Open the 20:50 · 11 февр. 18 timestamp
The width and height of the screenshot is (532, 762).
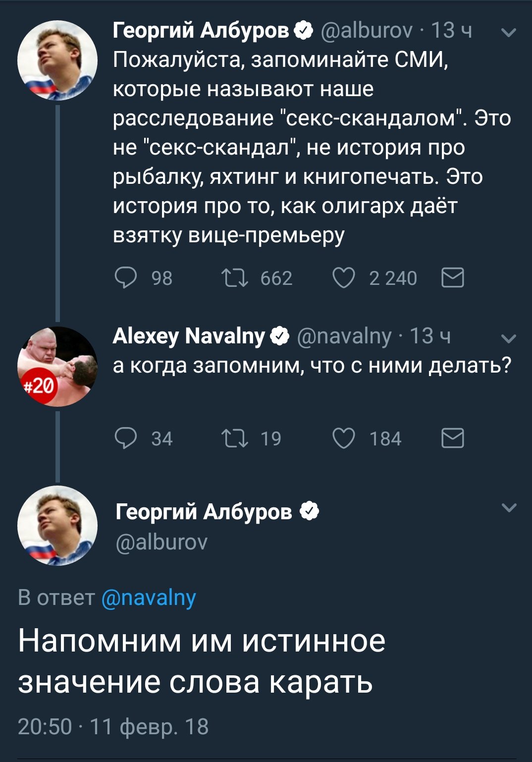(113, 727)
